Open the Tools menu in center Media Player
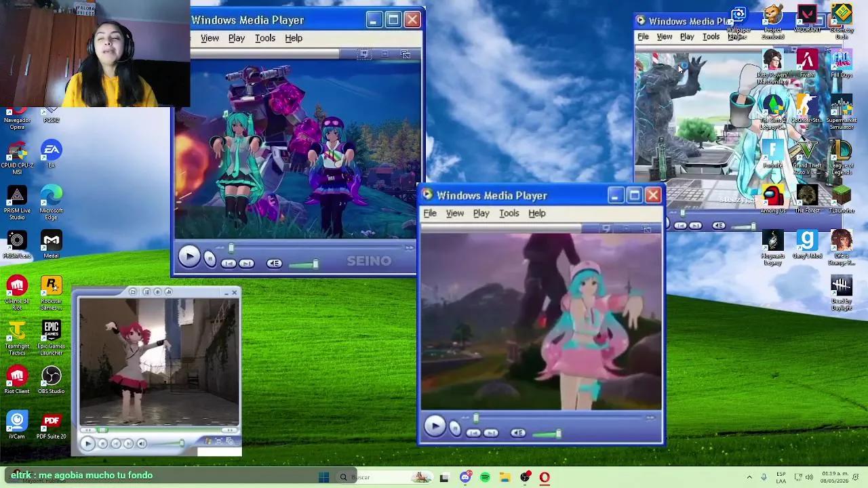The image size is (868, 488). [509, 213]
